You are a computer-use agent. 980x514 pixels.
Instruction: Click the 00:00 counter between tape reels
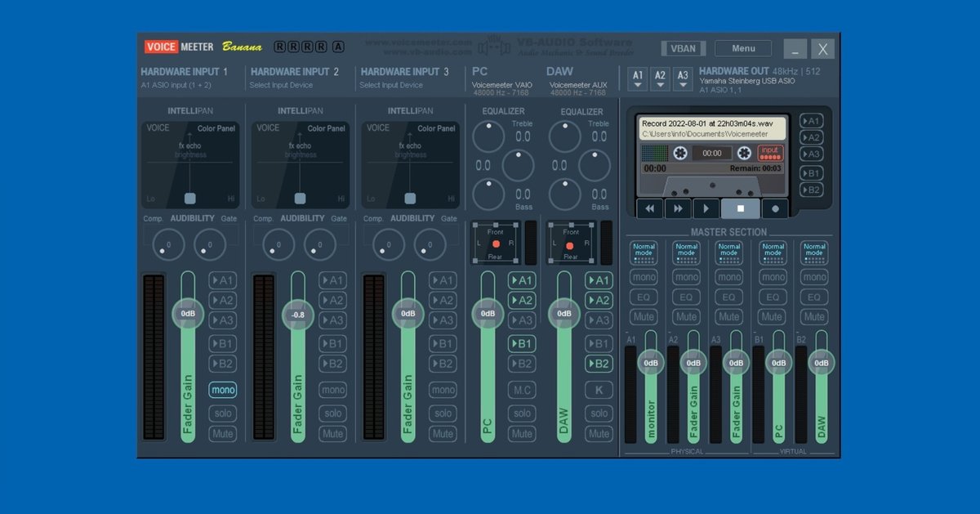pos(712,153)
